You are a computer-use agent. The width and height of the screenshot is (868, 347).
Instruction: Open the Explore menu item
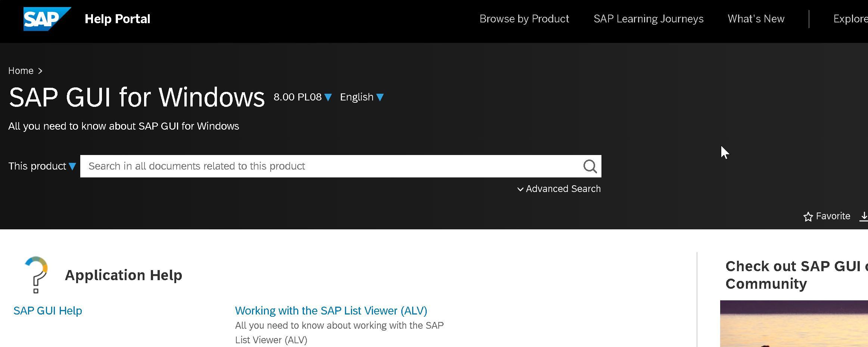(x=850, y=19)
